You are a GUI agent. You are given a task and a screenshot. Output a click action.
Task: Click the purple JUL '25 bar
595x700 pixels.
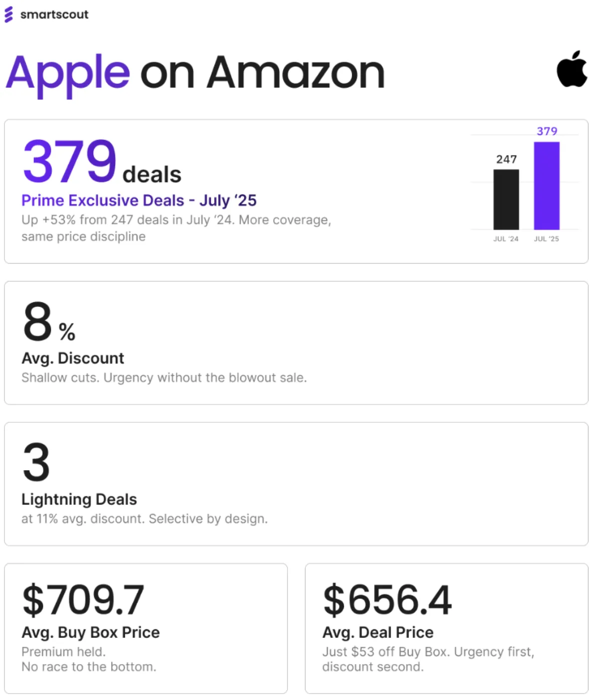[x=547, y=185]
